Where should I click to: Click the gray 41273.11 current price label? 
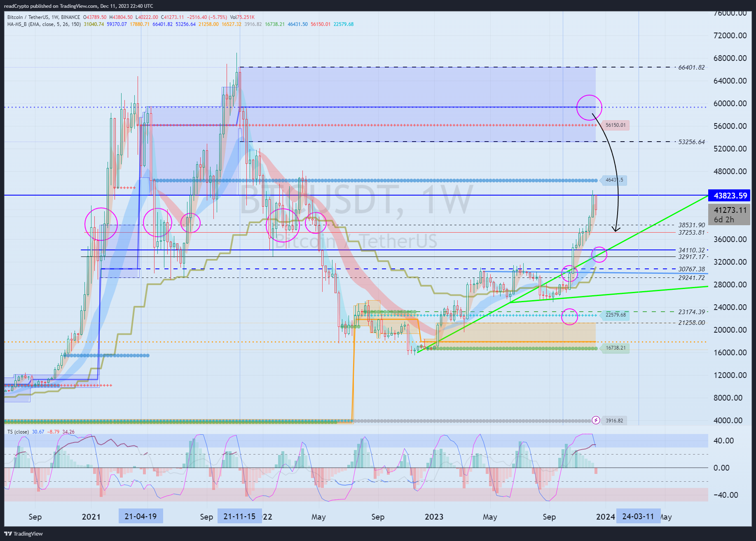[729, 215]
